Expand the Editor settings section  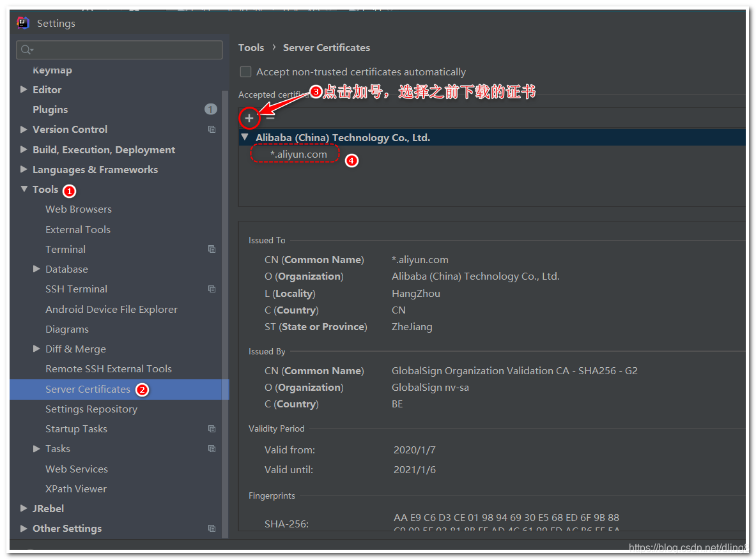pyautogui.click(x=24, y=89)
